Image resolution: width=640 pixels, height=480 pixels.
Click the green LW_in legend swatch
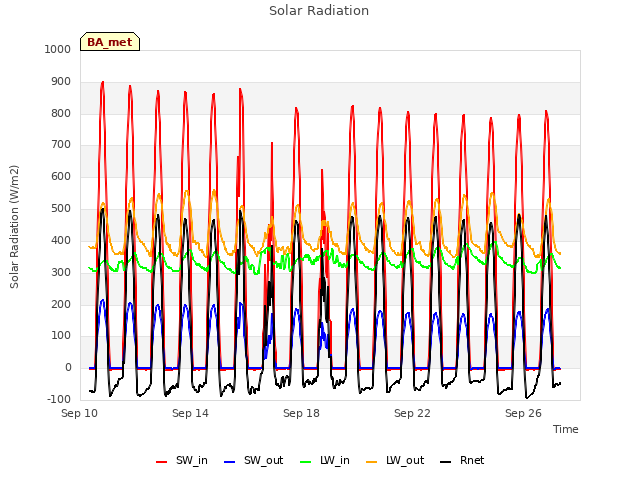[x=305, y=462]
